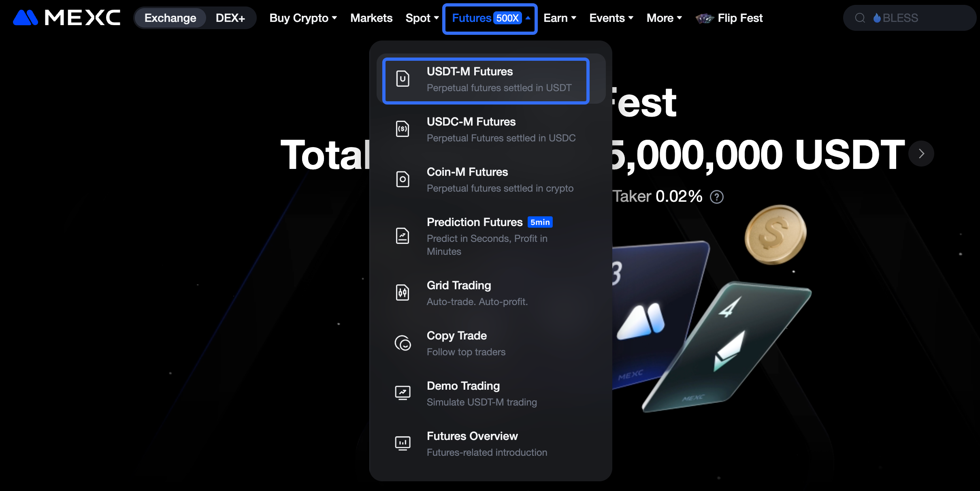The height and width of the screenshot is (491, 980).
Task: Click the Futures Overview presentation icon
Action: click(403, 444)
